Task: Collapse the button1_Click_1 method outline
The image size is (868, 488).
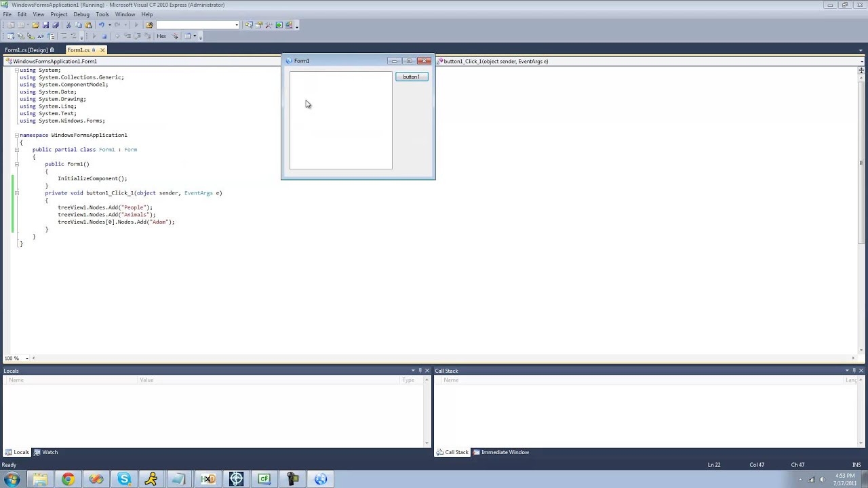Action: coord(17,193)
